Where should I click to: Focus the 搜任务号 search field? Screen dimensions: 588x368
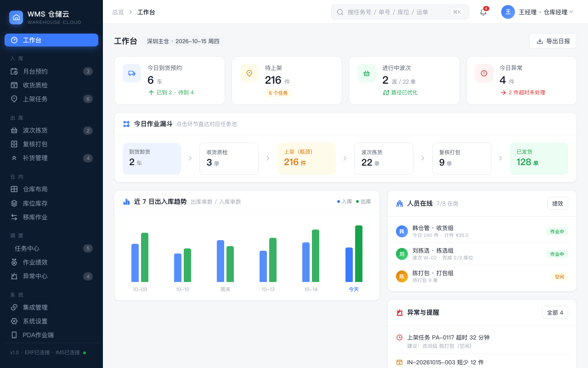(x=400, y=12)
